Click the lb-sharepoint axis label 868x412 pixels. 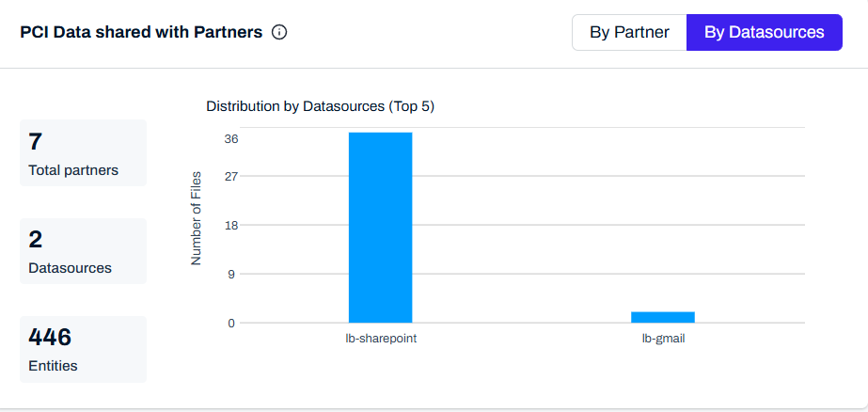pyautogui.click(x=381, y=338)
